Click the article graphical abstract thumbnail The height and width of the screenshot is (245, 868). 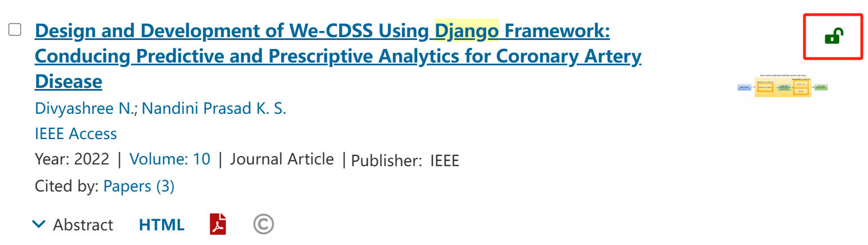pos(783,86)
